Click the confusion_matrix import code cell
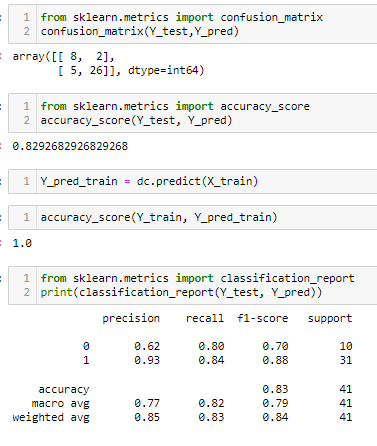 (193, 24)
